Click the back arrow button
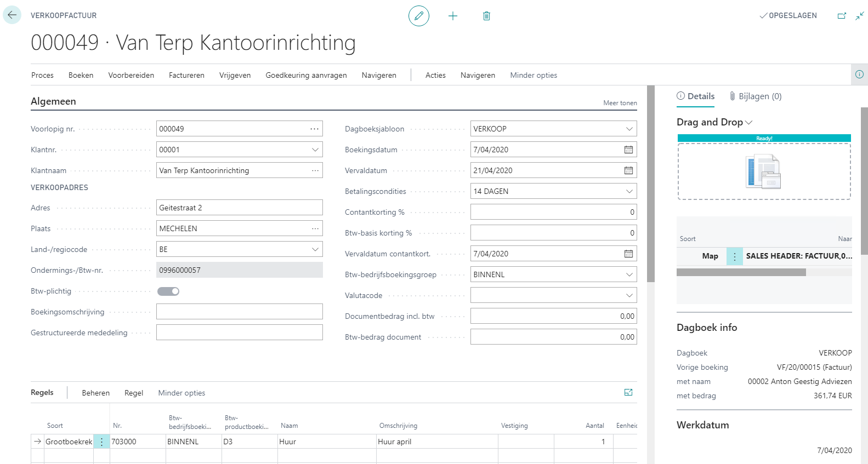The image size is (868, 464). tap(12, 15)
